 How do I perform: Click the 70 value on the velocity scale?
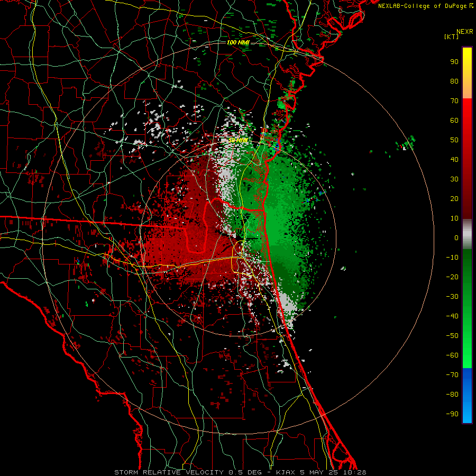pos(454,101)
